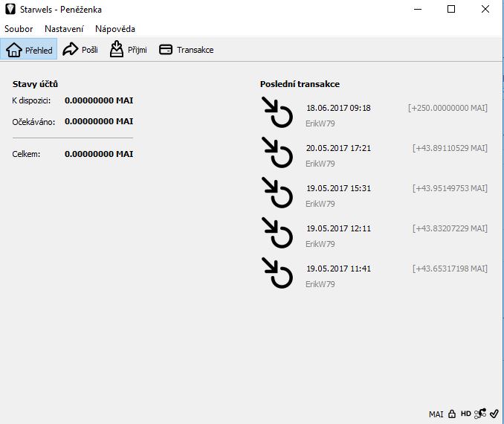Click the Starwels app icon in title bar

pyautogui.click(x=10, y=9)
